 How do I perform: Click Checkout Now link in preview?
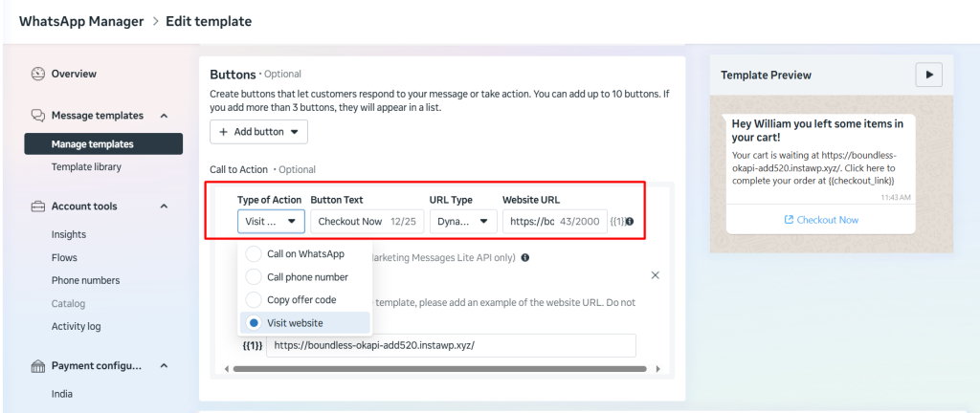(820, 220)
